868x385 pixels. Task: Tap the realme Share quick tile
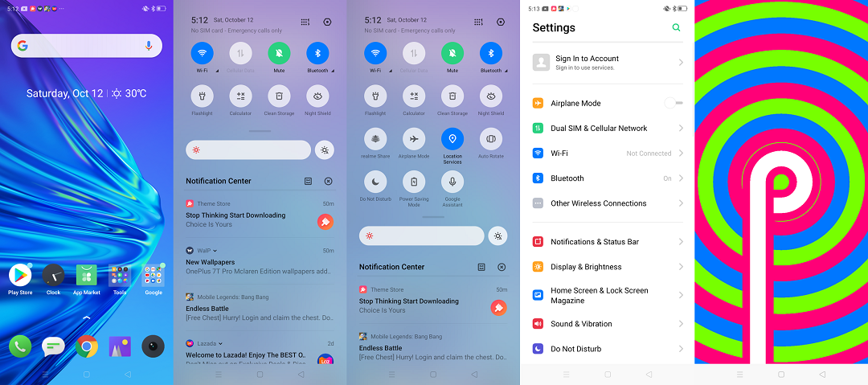(x=375, y=139)
